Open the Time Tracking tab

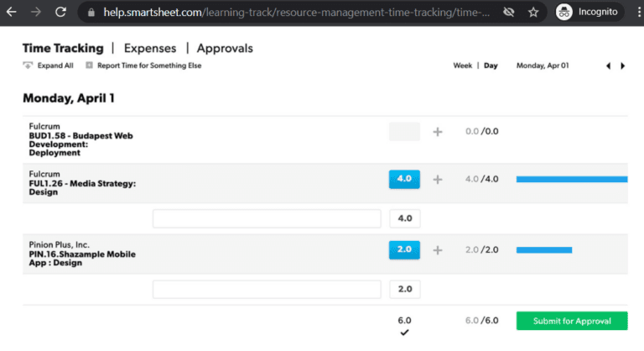tap(63, 48)
